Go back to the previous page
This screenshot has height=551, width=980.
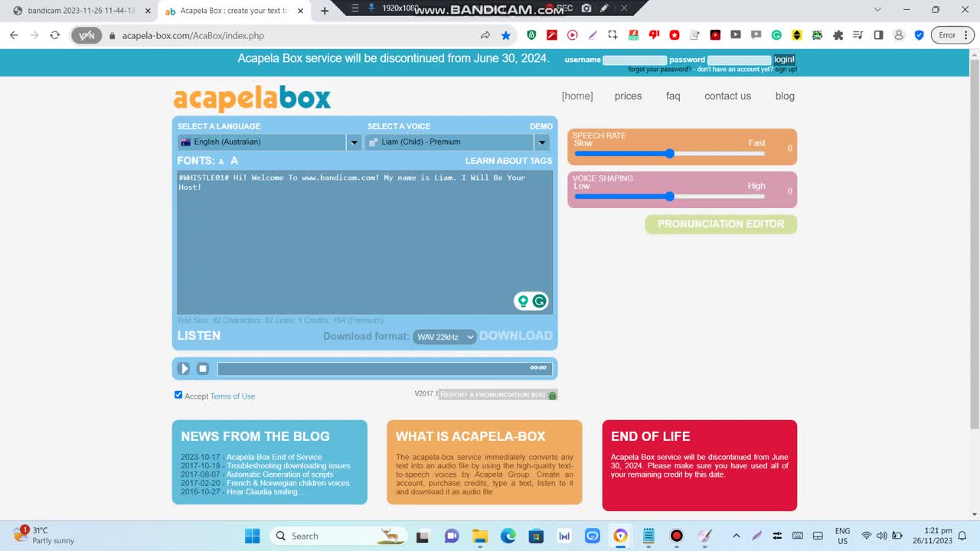14,35
